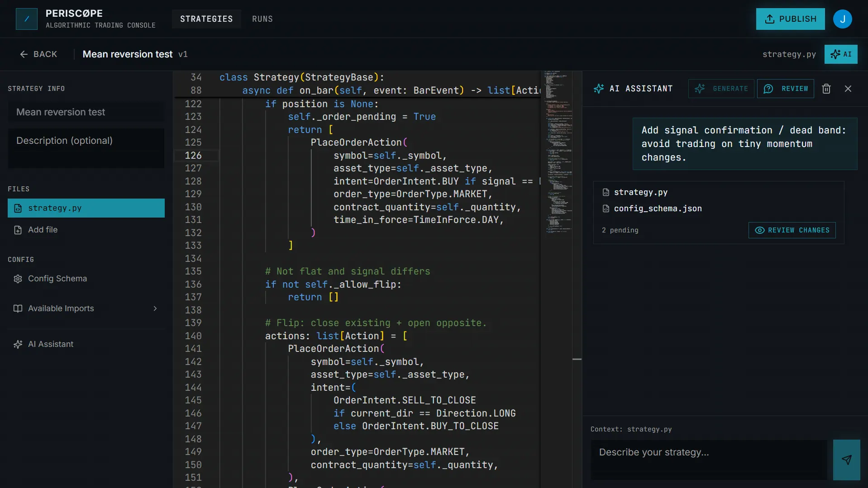Clear the conversation with the trash icon

(x=826, y=89)
